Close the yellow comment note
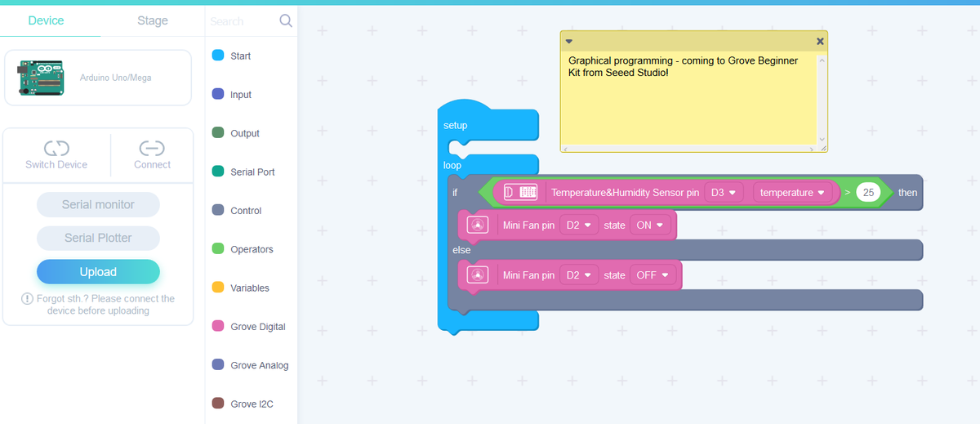 (820, 41)
